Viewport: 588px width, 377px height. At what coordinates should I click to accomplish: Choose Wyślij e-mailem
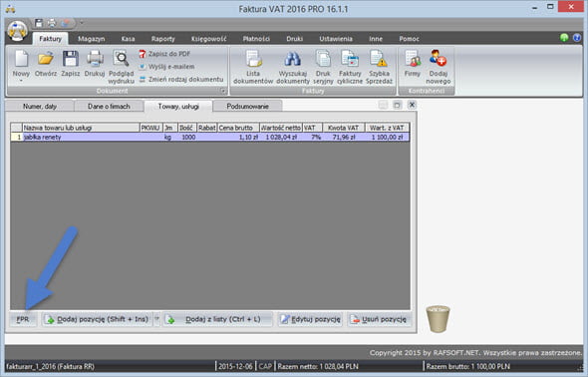click(166, 67)
